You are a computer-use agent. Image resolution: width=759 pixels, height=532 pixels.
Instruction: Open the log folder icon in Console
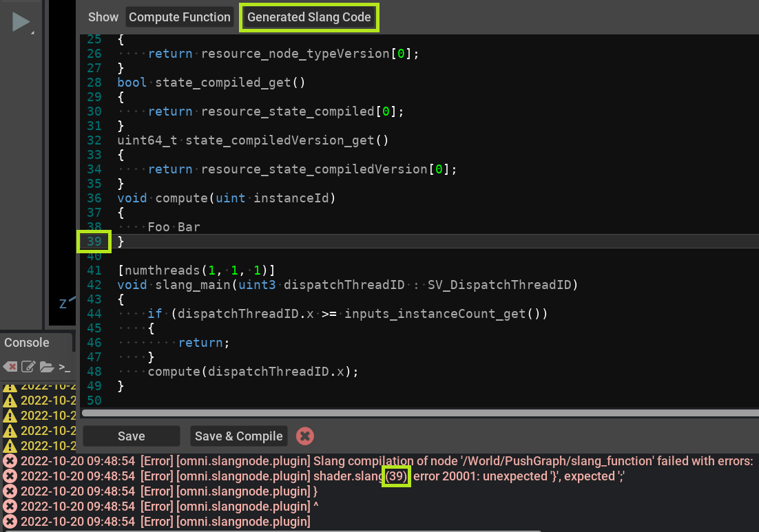(x=46, y=366)
